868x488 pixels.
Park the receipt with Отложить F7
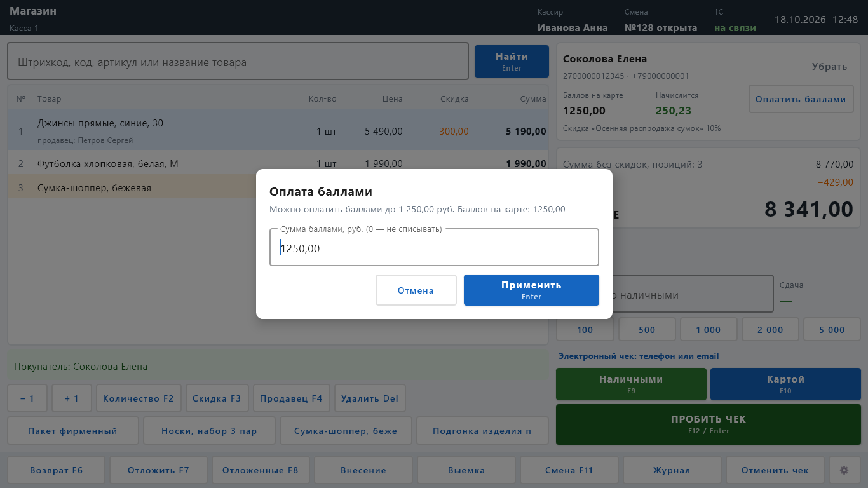coord(159,470)
